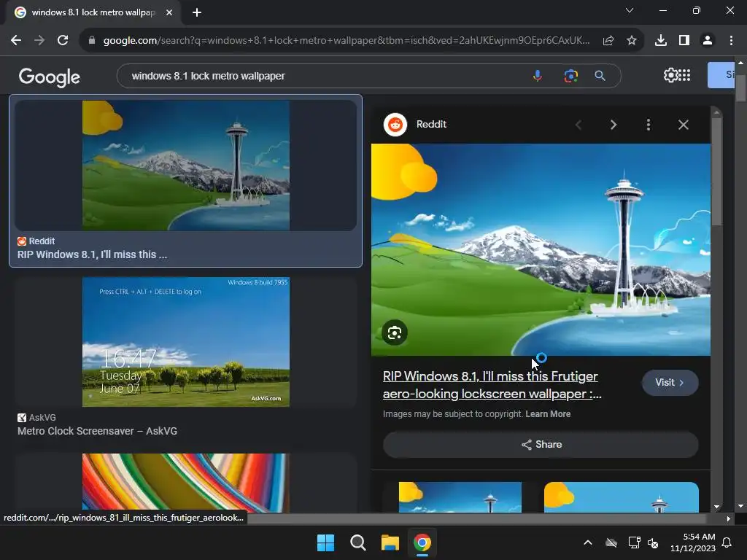Go to previous image in preview panel

(x=578, y=125)
